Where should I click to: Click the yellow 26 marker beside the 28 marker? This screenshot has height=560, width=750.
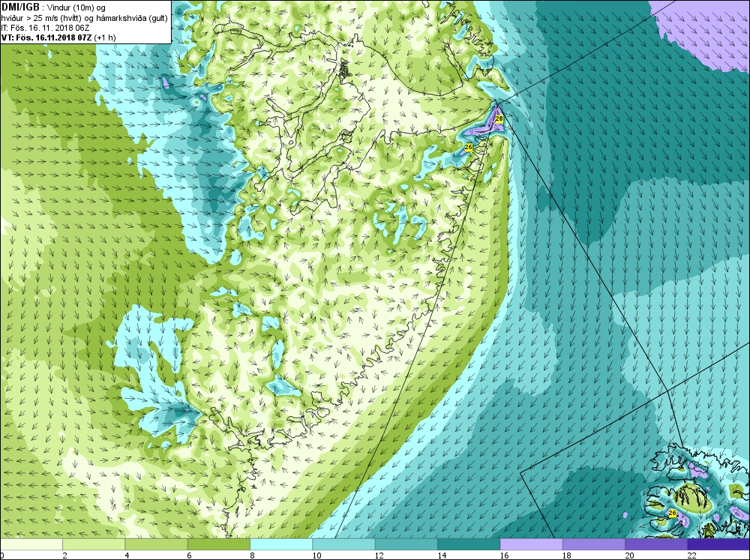[468, 147]
